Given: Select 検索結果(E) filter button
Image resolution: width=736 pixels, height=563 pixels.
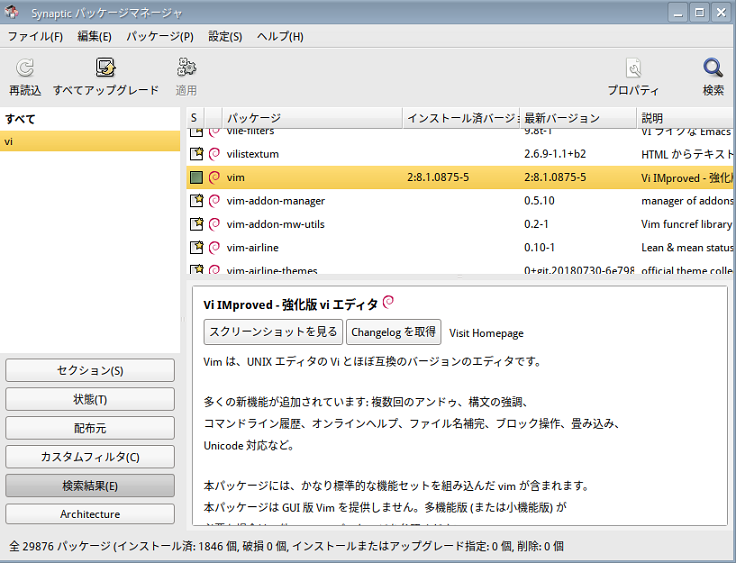Looking at the screenshot, I should coord(90,486).
